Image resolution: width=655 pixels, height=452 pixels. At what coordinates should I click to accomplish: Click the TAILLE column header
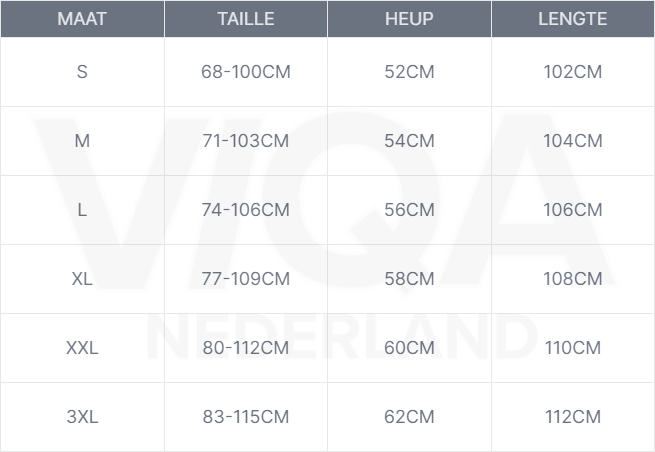(x=245, y=19)
